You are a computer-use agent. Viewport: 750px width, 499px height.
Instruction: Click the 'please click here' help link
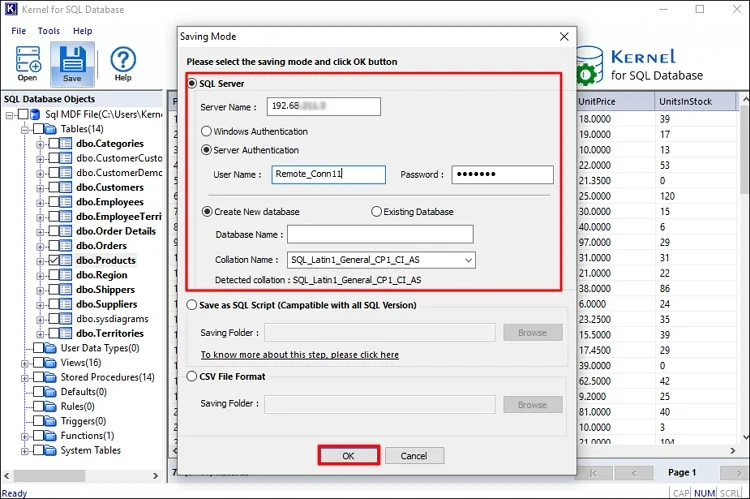299,355
